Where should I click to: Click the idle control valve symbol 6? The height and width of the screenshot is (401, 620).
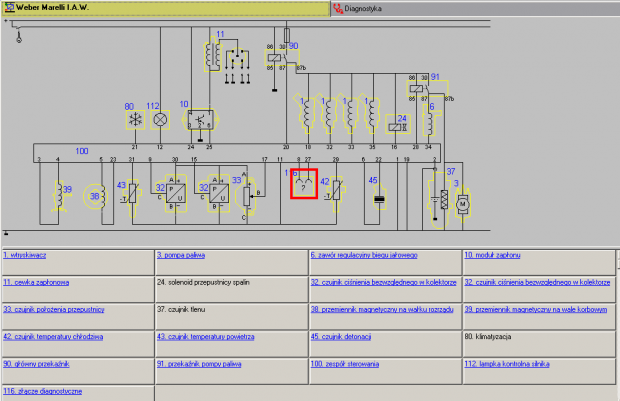[430, 121]
